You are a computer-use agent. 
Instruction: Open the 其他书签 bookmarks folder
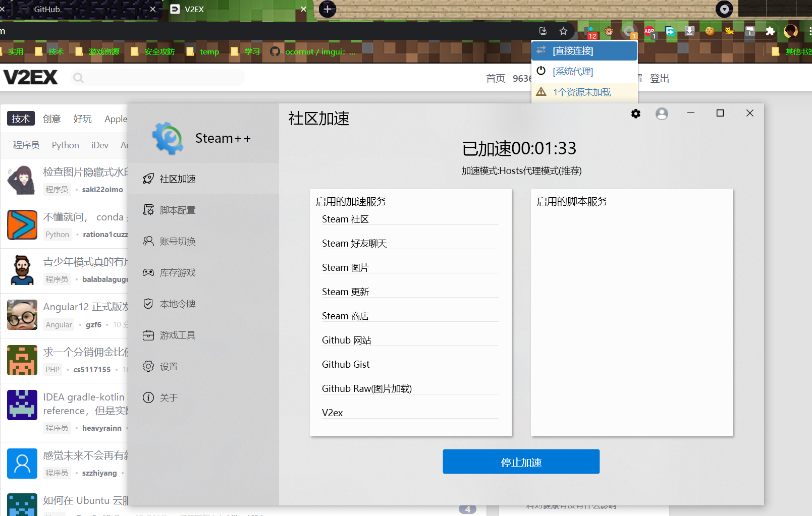click(793, 51)
